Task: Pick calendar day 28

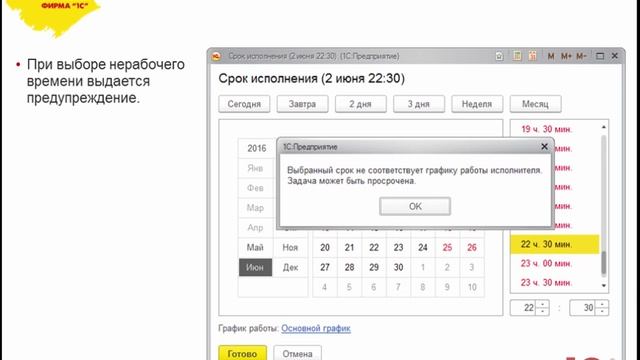Action: point(349,267)
